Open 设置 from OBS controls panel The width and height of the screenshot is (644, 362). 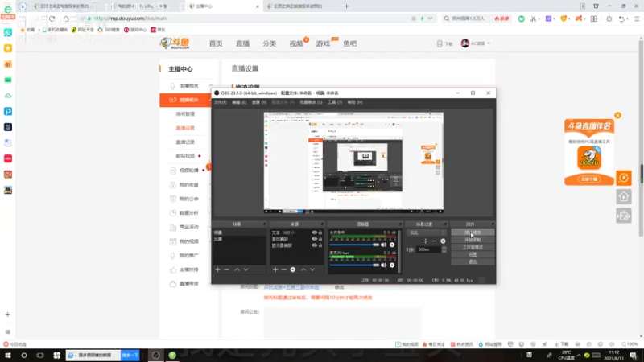click(473, 254)
